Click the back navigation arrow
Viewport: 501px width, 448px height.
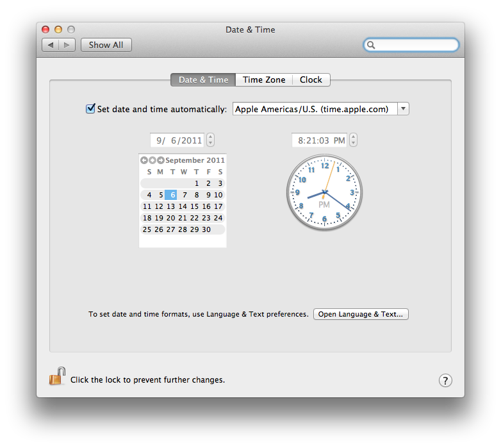coord(50,45)
